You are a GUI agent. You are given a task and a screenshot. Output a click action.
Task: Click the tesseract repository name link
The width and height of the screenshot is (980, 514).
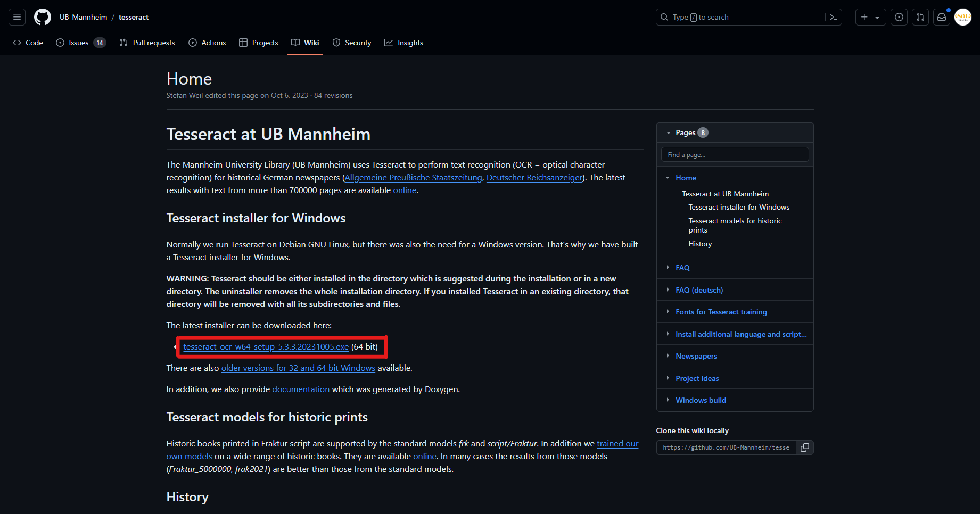pyautogui.click(x=134, y=17)
